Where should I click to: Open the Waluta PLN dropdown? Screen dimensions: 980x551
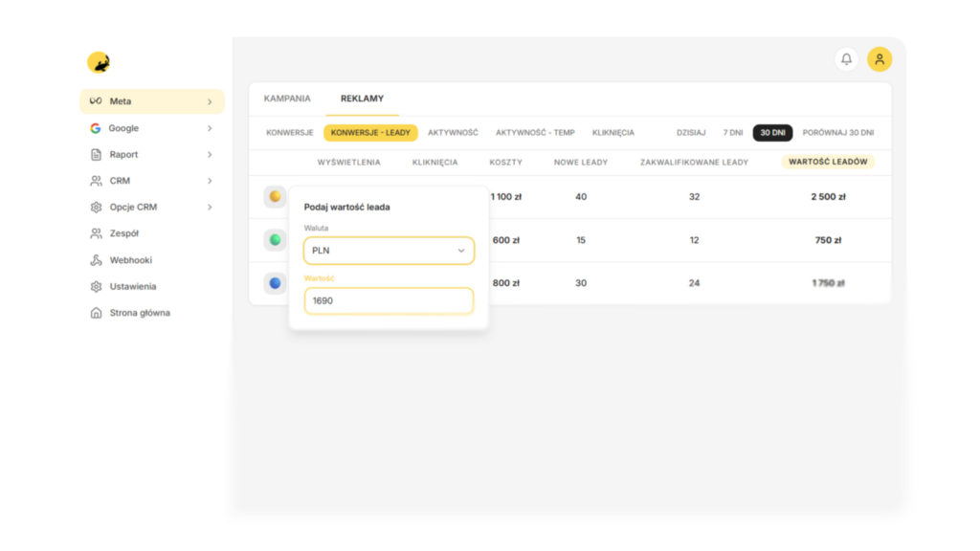click(x=389, y=251)
